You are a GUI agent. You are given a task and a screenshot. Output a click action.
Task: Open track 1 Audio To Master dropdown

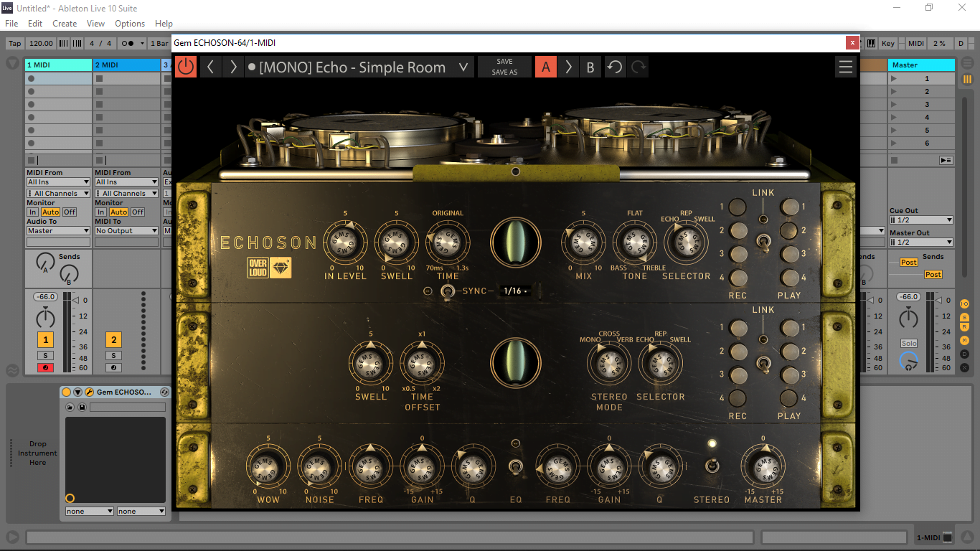(58, 231)
